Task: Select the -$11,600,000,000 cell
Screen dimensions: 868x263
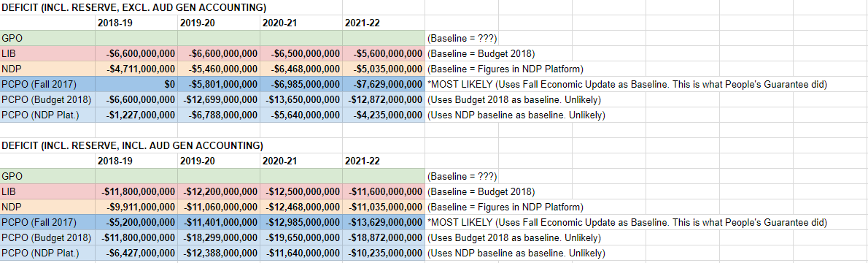Action: click(384, 192)
